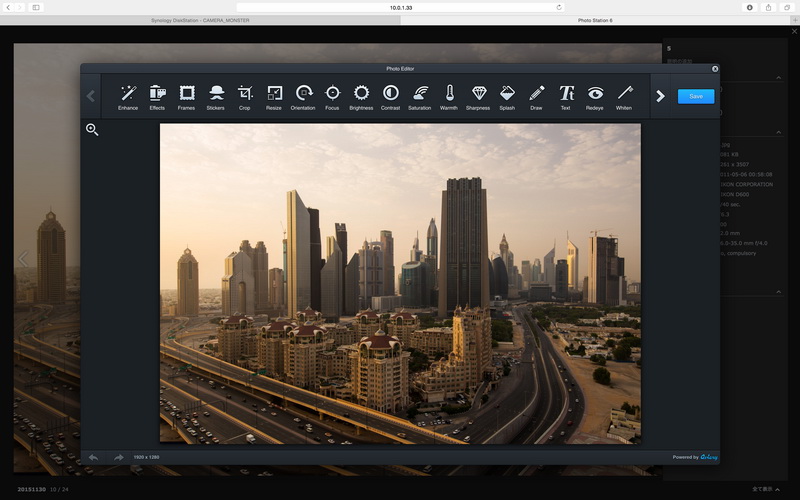Collapse the first info panel section
Screen dimensions: 800x500
[x=779, y=78]
